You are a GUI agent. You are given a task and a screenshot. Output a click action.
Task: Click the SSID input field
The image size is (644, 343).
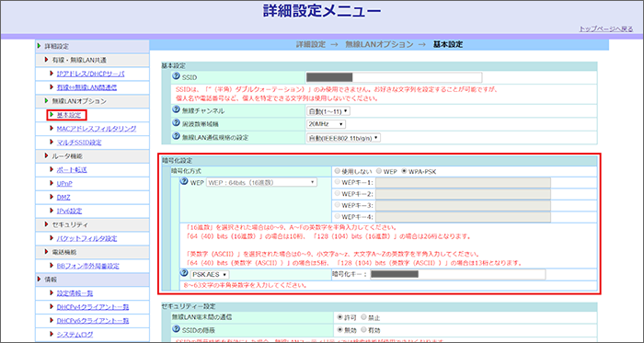click(394, 77)
